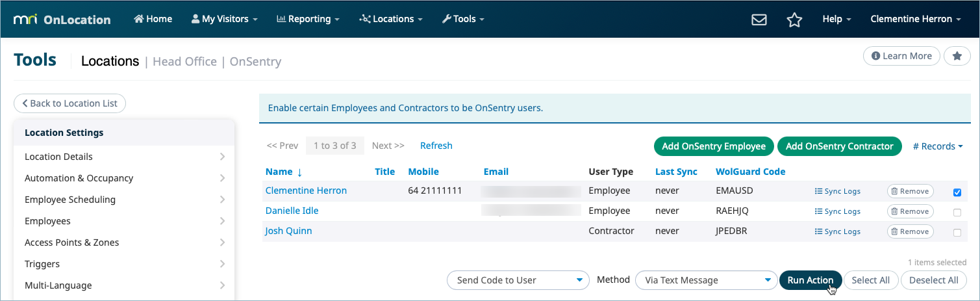
Task: Expand Employees settings
Action: click(x=125, y=221)
